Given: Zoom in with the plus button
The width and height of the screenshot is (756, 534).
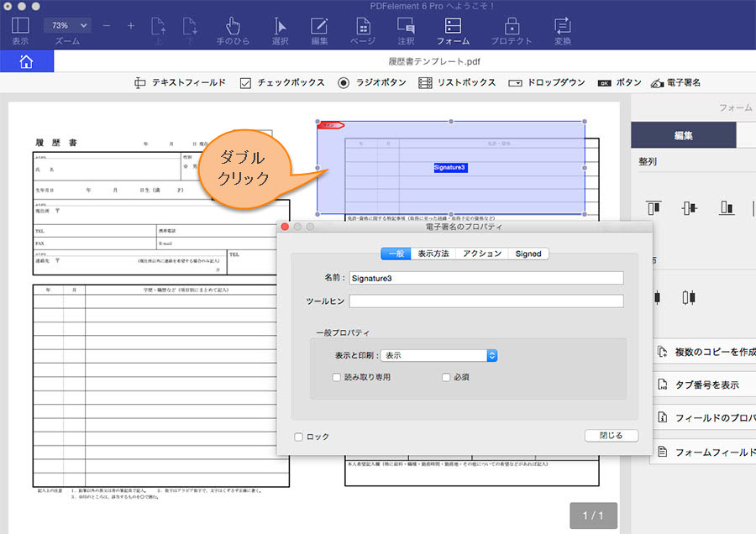Looking at the screenshot, I should click(x=131, y=26).
